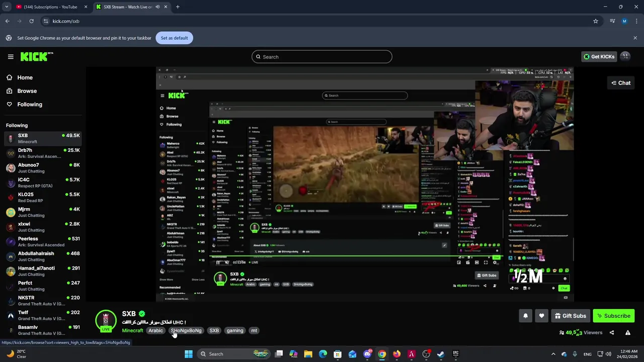Open Epic Games from taskbar
This screenshot has height=362, width=644.
click(x=456, y=354)
